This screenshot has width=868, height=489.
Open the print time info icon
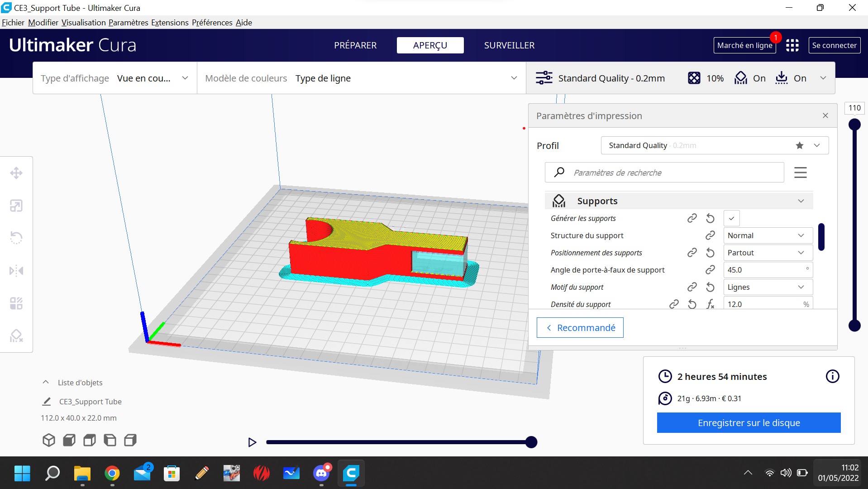[x=832, y=376]
